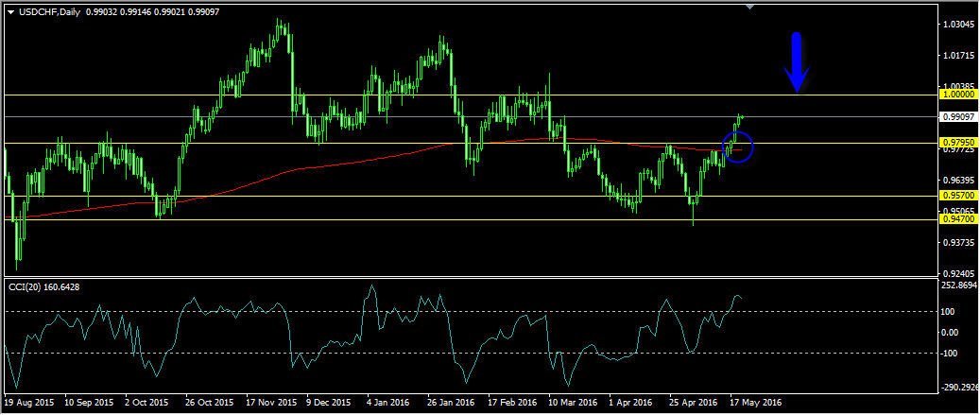
Task: Click the 100 level on CCI scale
Action: click(950, 312)
